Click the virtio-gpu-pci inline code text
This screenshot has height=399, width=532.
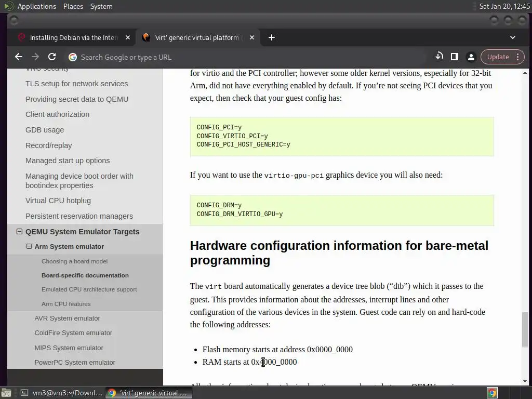[294, 176]
